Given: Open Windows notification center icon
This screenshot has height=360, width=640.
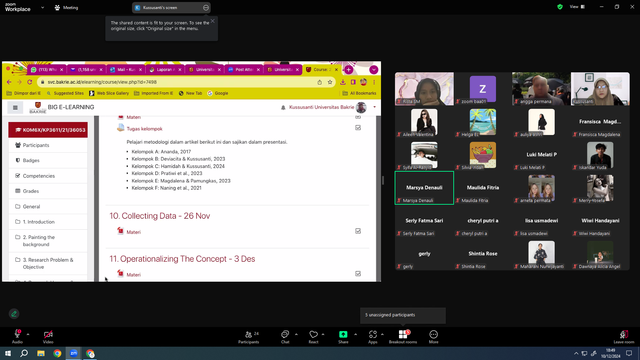Looking at the screenshot, I should pyautogui.click(x=630, y=353).
